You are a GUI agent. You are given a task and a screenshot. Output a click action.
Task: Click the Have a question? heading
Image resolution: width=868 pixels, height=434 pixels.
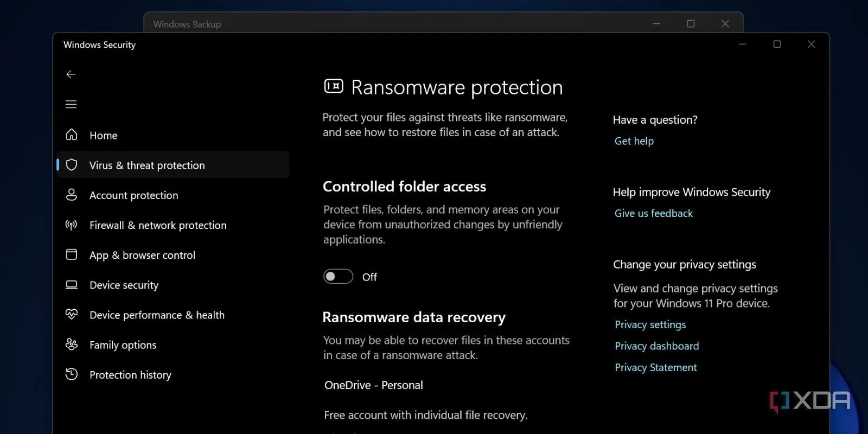coord(655,120)
